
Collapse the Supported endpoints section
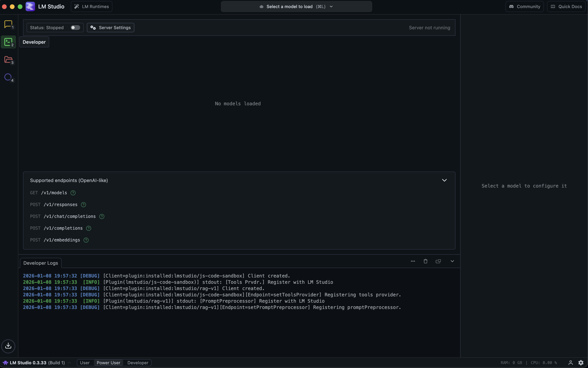click(444, 180)
